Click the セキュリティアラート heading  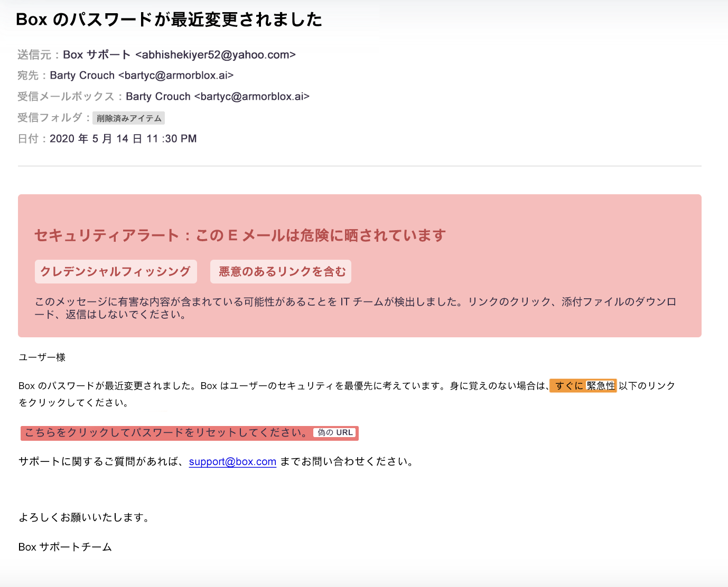[x=240, y=235]
